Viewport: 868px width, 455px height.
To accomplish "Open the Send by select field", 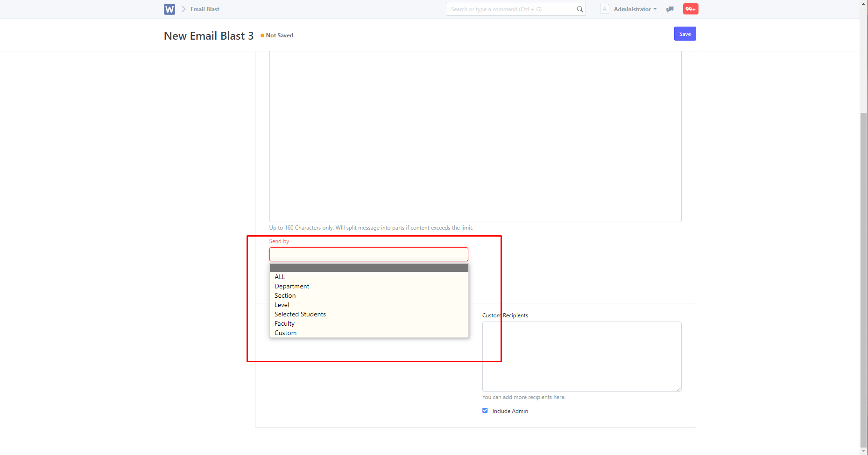I will (369, 254).
